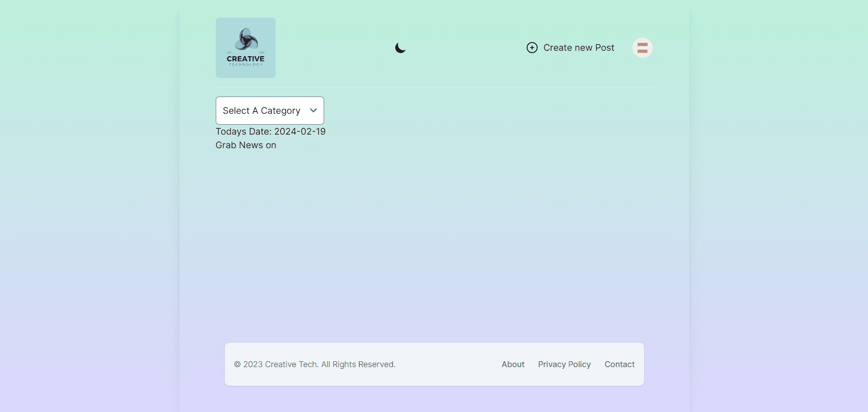Viewport: 868px width, 412px height.
Task: Open the About page from footer
Action: [513, 364]
